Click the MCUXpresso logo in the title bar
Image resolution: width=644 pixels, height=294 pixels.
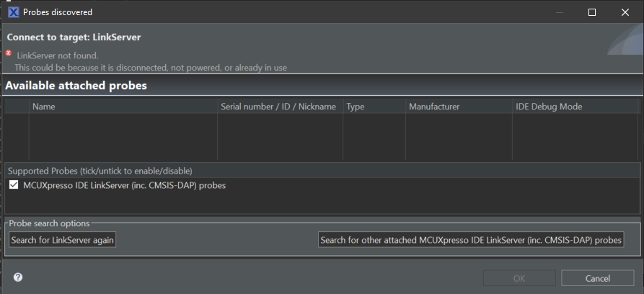14,12
